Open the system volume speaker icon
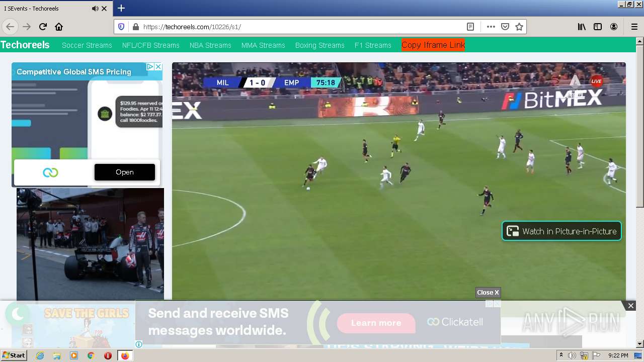Viewport: 644px width, 362px height. [x=572, y=355]
